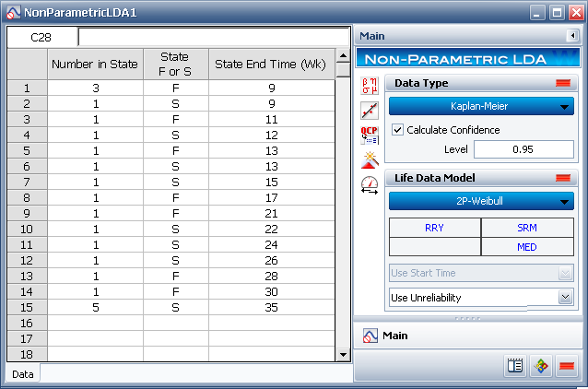Toggle the Calculate Confidence checkbox
The height and width of the screenshot is (389, 588).
pos(398,130)
